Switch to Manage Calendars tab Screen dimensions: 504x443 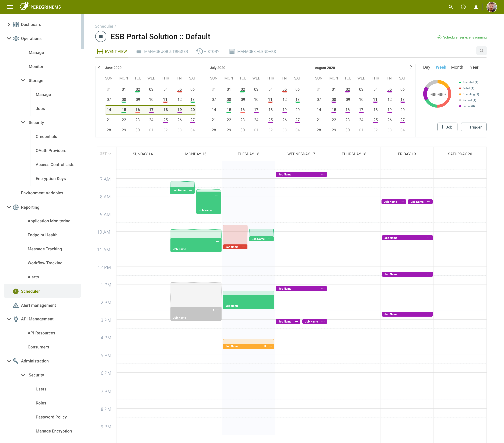[x=253, y=51]
